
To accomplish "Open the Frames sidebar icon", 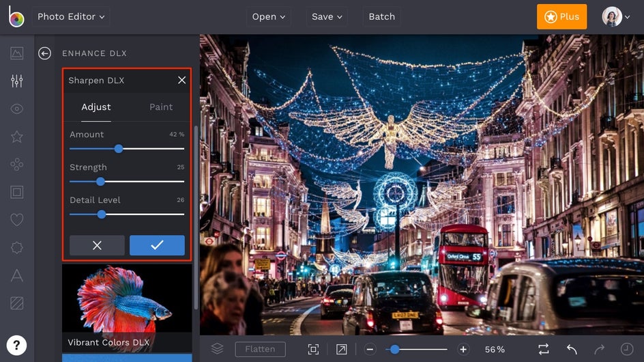I will (x=17, y=192).
